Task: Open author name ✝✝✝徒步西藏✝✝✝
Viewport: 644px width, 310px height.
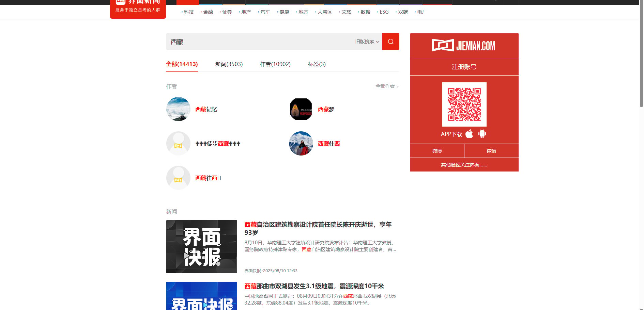Action: (x=218, y=144)
